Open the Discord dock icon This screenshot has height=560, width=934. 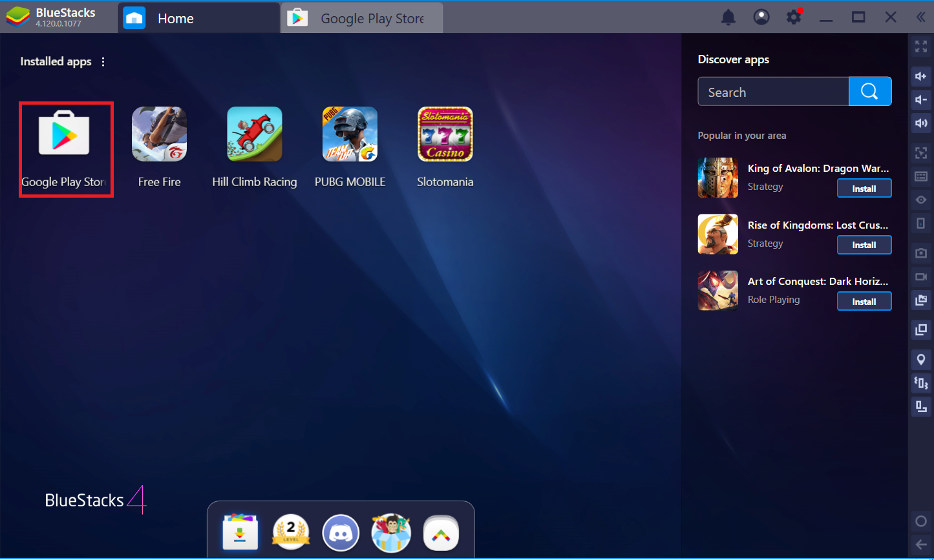point(341,533)
